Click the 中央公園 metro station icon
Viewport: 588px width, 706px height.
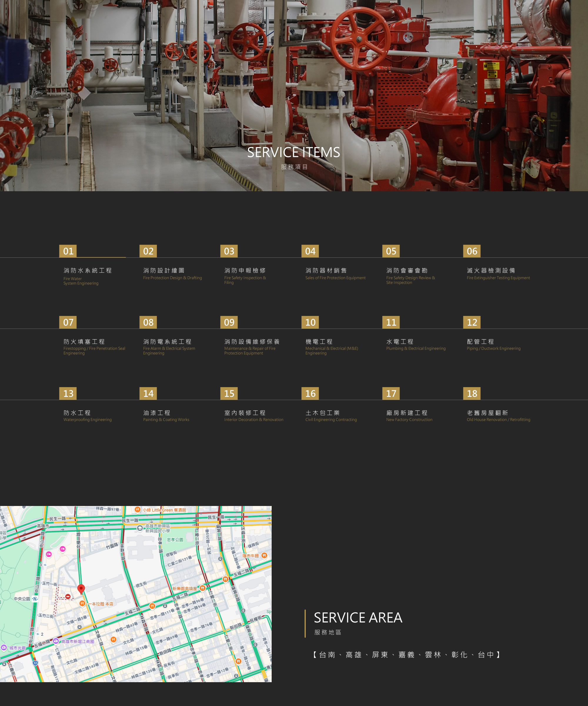coord(35,599)
